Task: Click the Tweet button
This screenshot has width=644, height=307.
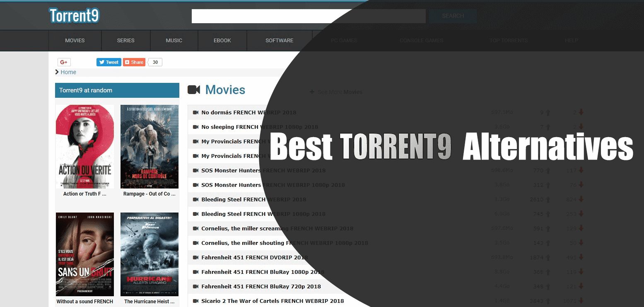Action: tap(109, 62)
